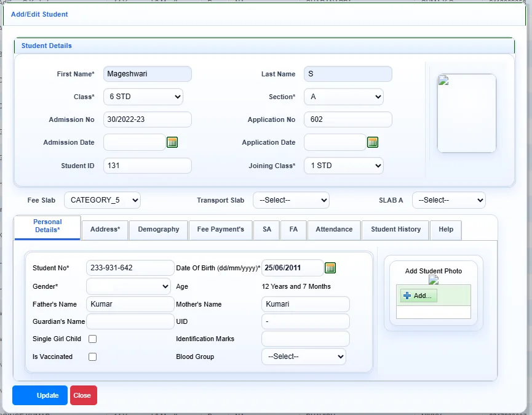Click the Application Date input box
The width and height of the screenshot is (532, 415).
pos(335,142)
